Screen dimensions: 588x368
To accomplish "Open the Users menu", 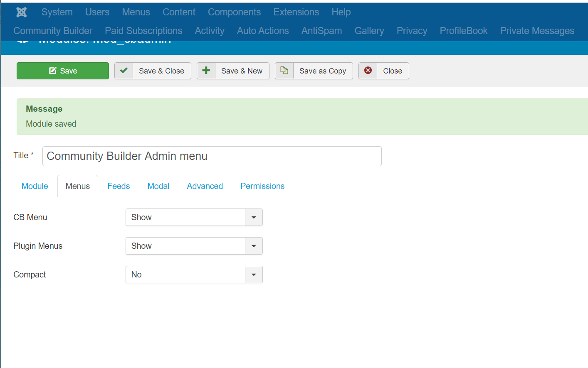I will [x=97, y=12].
